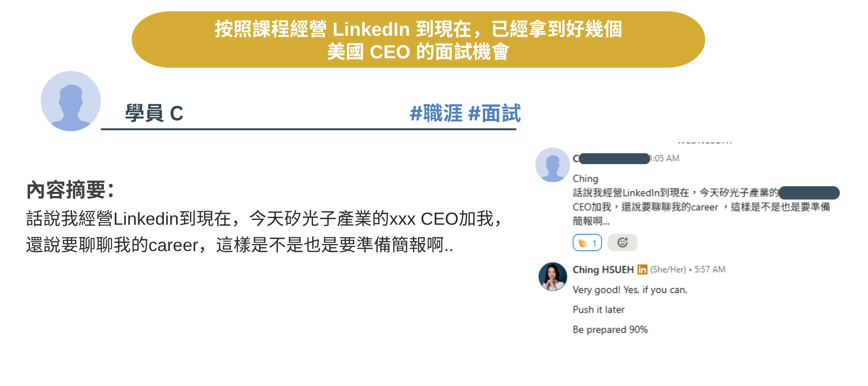The height and width of the screenshot is (386, 868).
Task: Click the gold headline banner
Action: [418, 39]
